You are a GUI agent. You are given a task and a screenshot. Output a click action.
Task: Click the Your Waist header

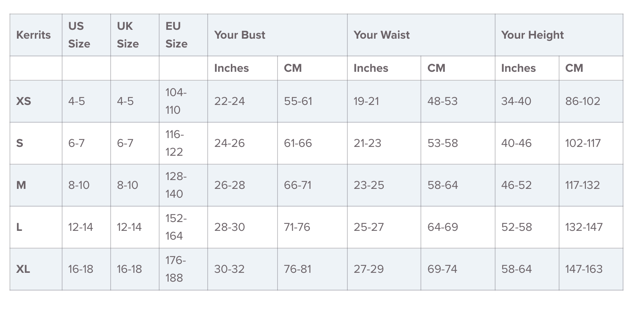(x=382, y=35)
